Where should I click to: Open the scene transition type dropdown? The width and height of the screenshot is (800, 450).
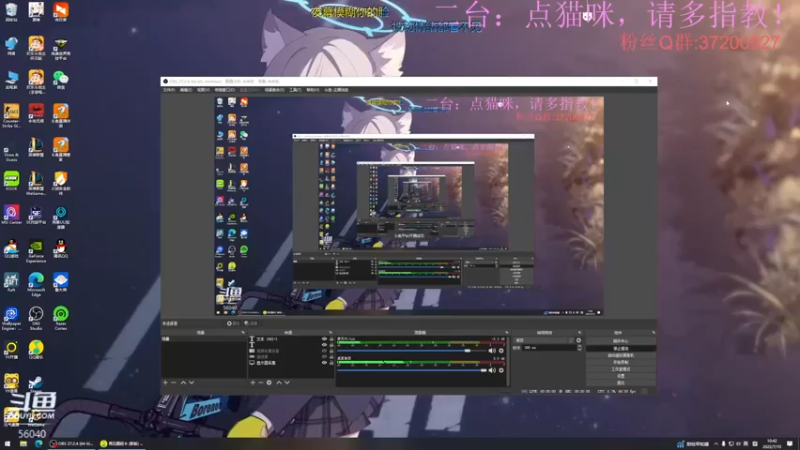point(544,340)
